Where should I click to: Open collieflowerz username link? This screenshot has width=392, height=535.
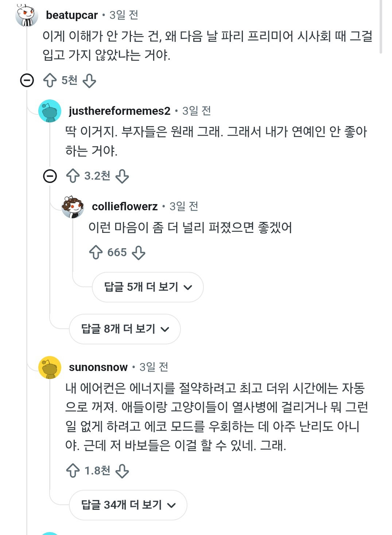click(125, 206)
